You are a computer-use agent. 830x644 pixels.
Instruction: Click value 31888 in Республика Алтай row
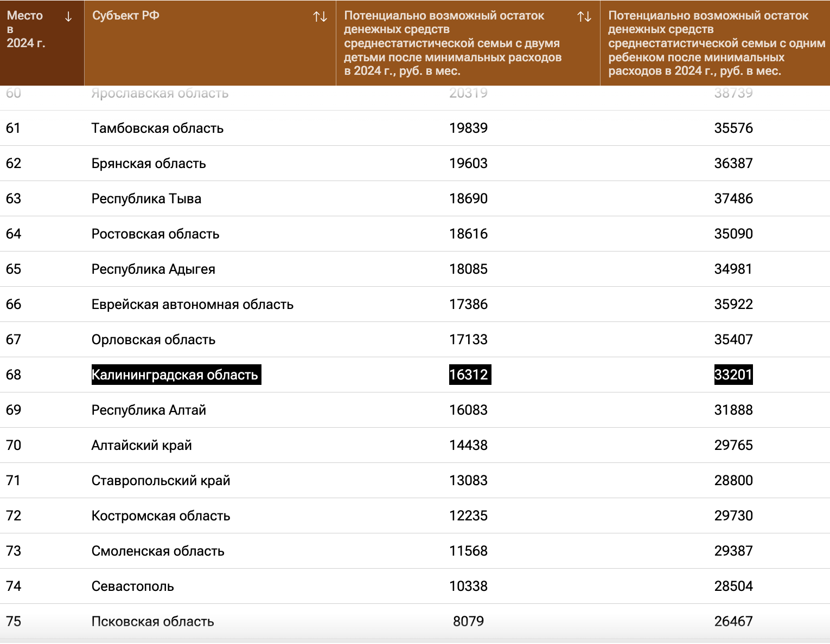pyautogui.click(x=733, y=410)
